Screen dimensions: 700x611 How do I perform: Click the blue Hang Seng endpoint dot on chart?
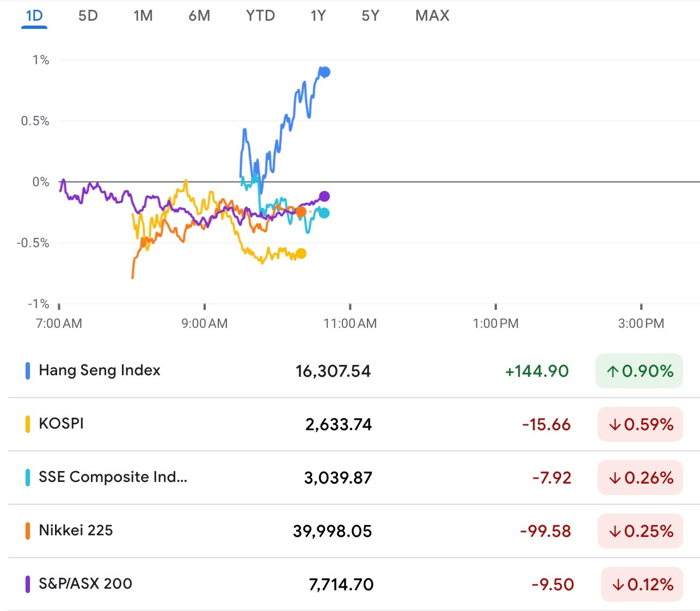325,72
